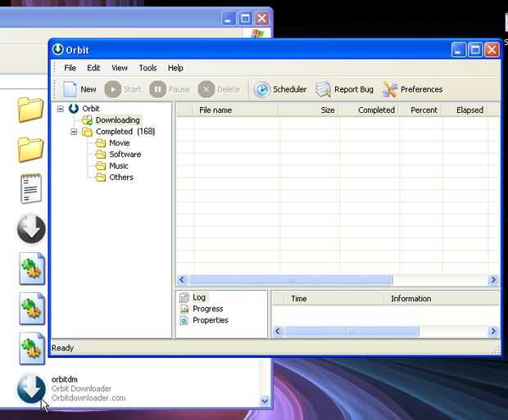Click the left arrow of download list scrollbar
This screenshot has height=420, width=508.
coord(182,279)
